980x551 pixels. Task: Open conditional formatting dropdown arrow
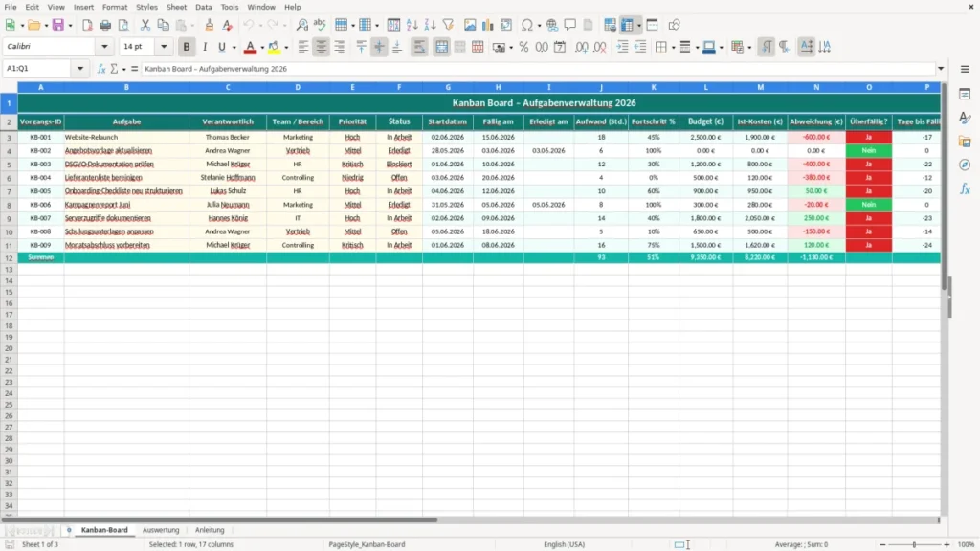tap(748, 48)
